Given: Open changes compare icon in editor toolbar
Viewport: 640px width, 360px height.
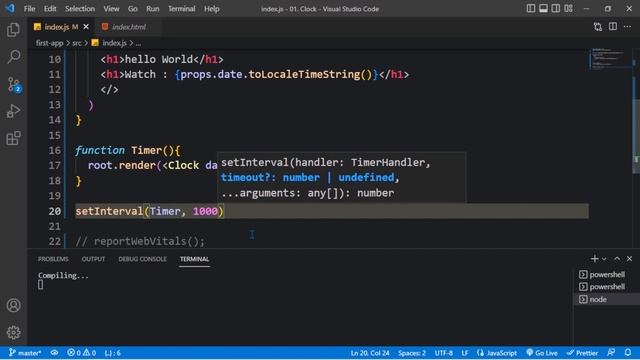Looking at the screenshot, I should (x=598, y=27).
